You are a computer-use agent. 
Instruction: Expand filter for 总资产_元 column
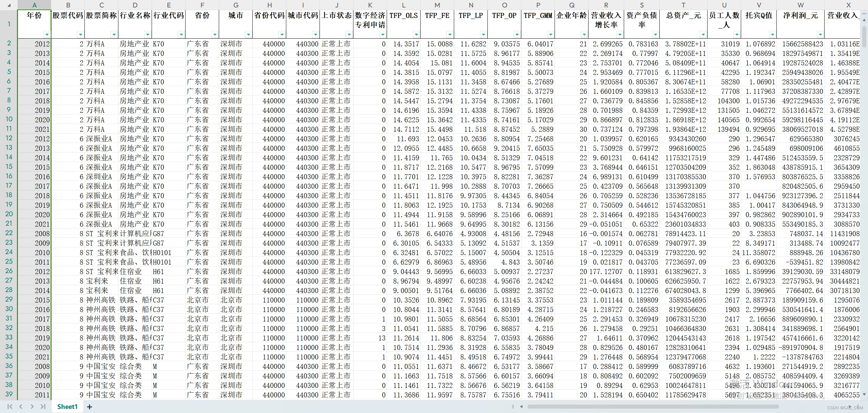click(703, 35)
